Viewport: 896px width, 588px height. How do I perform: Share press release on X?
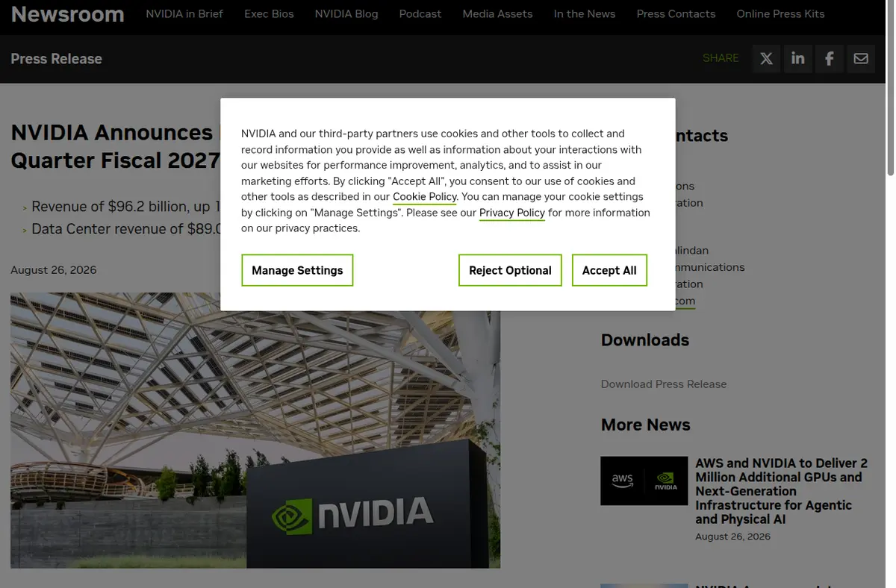pos(767,58)
